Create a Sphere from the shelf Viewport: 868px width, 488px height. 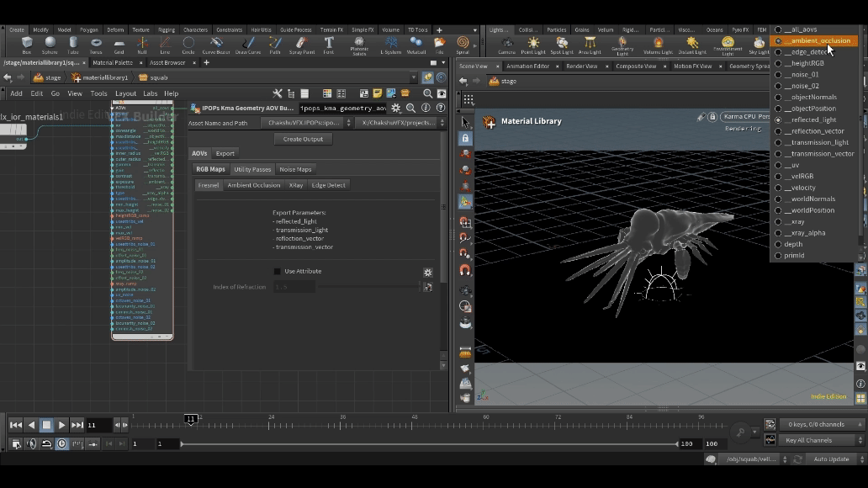pos(50,45)
